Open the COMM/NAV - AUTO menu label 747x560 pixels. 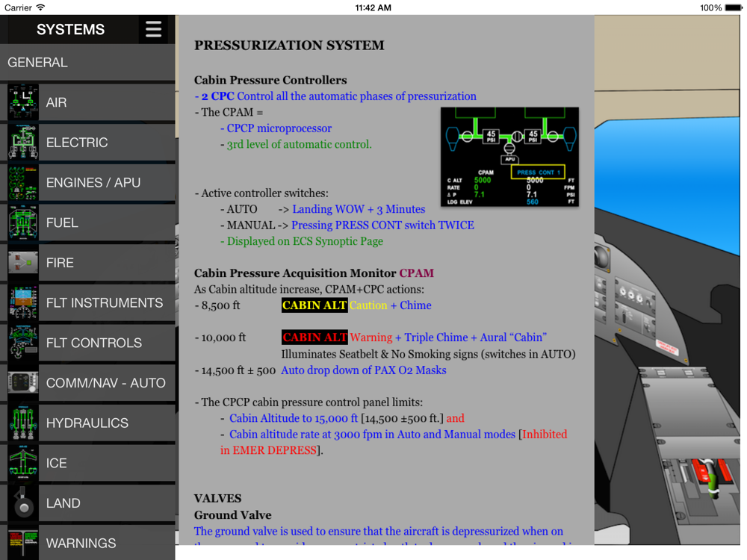(x=106, y=382)
